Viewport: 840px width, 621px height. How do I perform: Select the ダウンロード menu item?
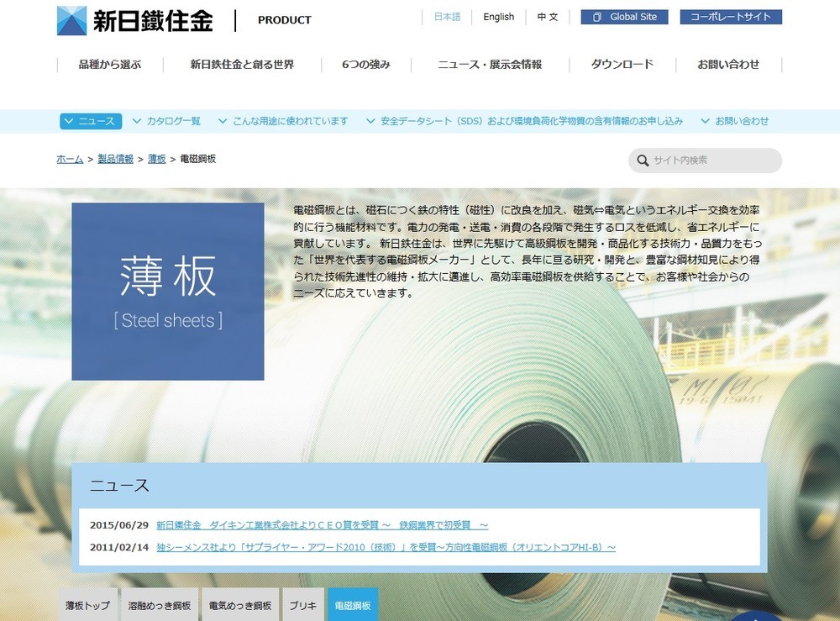(x=622, y=65)
